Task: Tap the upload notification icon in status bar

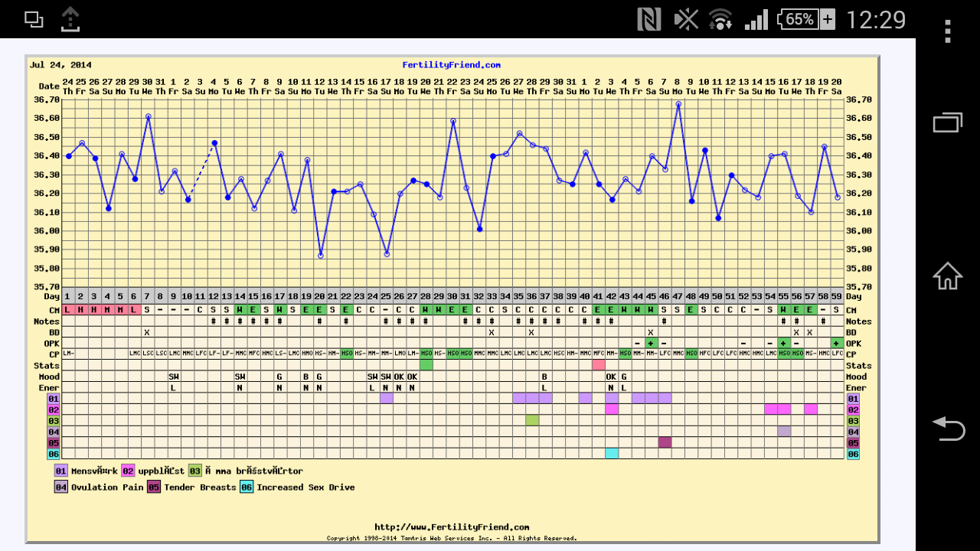Action: [70, 19]
